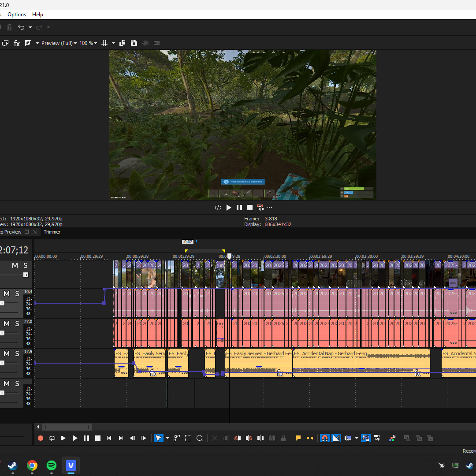Toggle loop playback in the timeline transport
This screenshot has height=476, width=476.
(52, 438)
